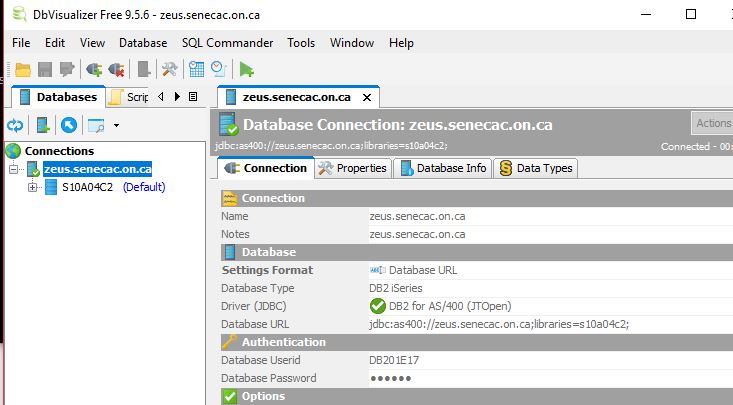
Task: Open Tool Properties wrench-and-hammer icon
Action: click(x=169, y=69)
